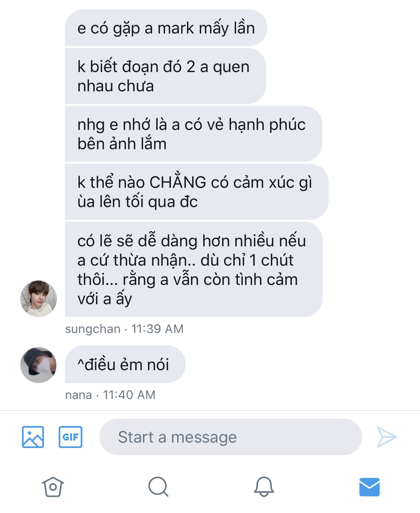Tap the send message arrow
The height and width of the screenshot is (513, 420).
(x=387, y=437)
